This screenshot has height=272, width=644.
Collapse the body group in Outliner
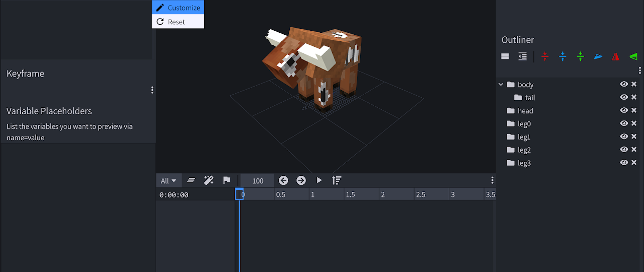[x=501, y=85]
